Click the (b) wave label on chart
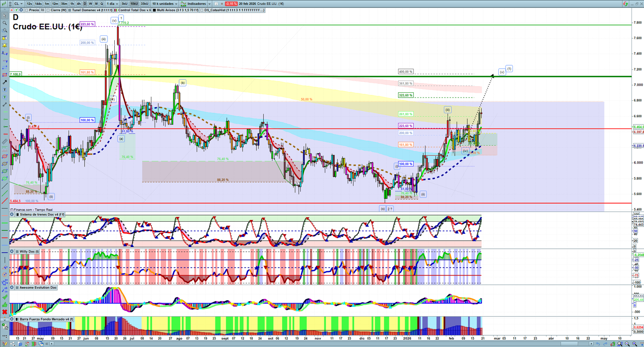Image resolution: width=644 pixels, height=347 pixels. (x=182, y=83)
